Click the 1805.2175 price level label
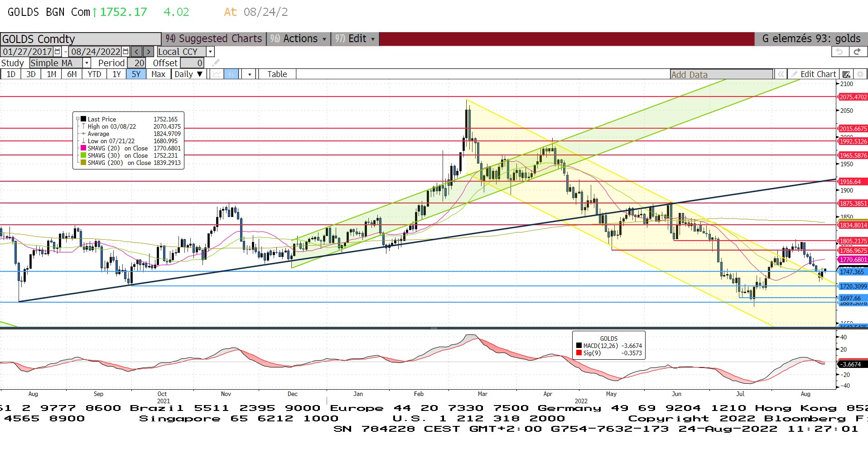Image resolution: width=868 pixels, height=454 pixels. coord(853,241)
